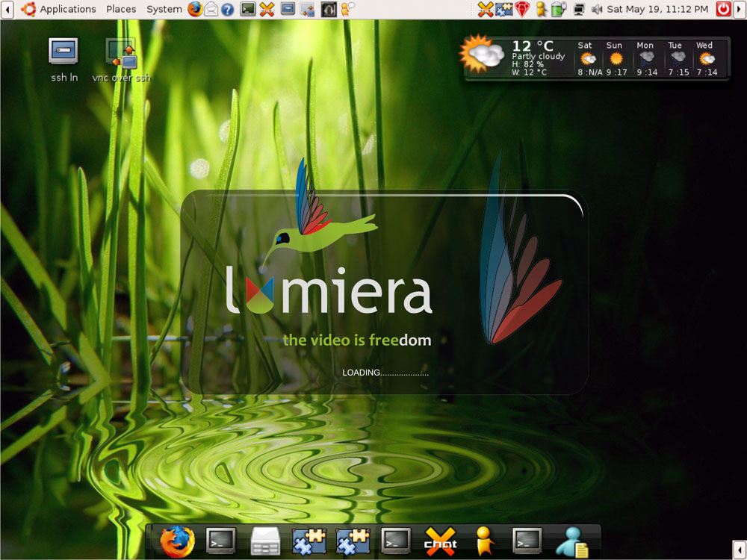Open the ruby gem tray icon
This screenshot has width=747, height=560.
point(522,9)
